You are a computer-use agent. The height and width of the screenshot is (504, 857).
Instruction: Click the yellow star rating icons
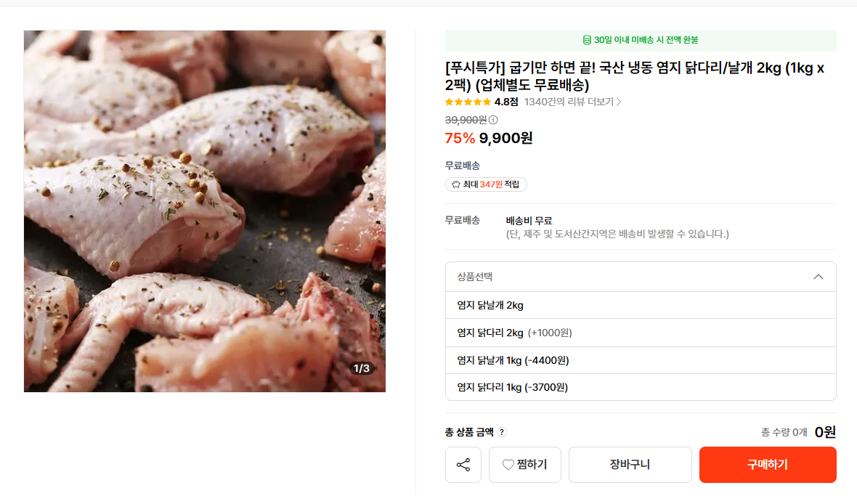[x=468, y=102]
